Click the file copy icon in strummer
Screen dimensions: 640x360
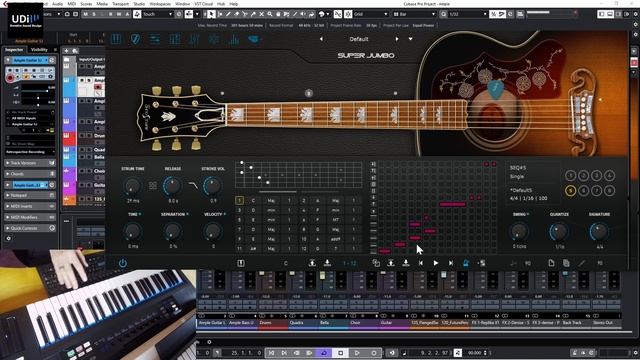coord(566,263)
